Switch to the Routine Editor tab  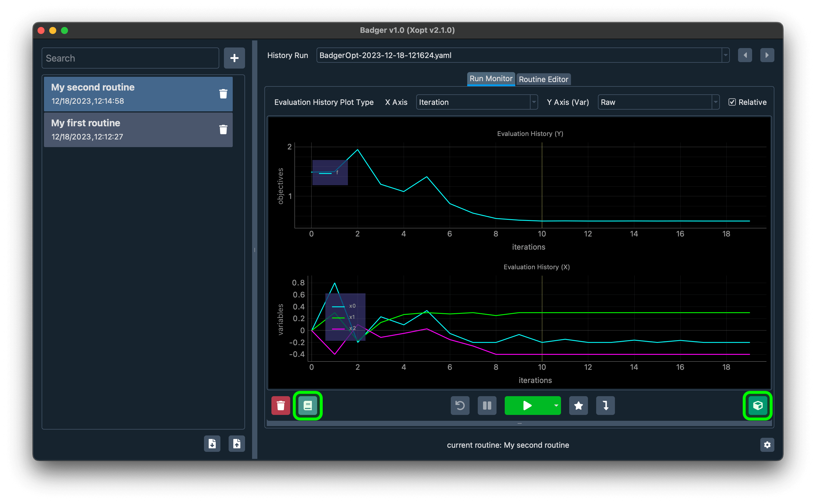coord(543,79)
